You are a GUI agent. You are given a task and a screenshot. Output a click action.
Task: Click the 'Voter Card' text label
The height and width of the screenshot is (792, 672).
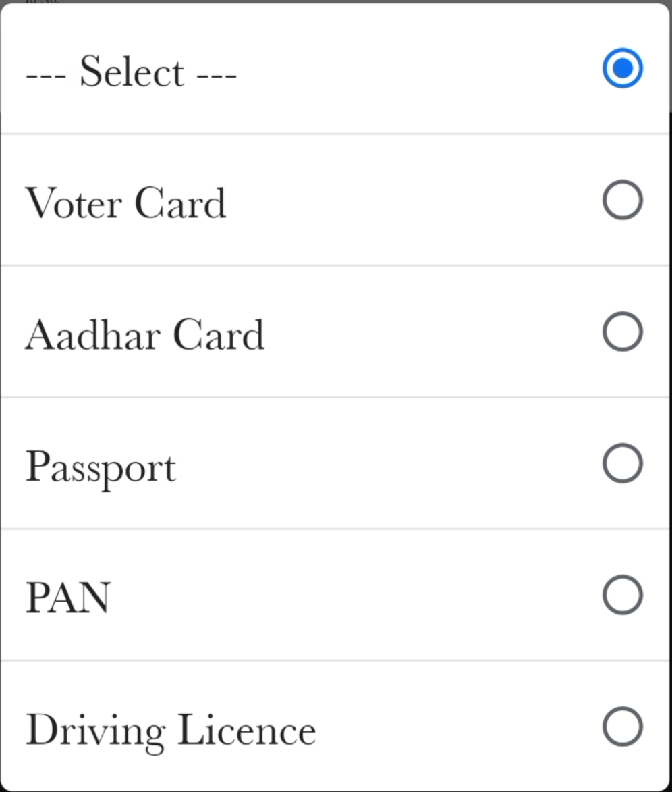pos(125,203)
